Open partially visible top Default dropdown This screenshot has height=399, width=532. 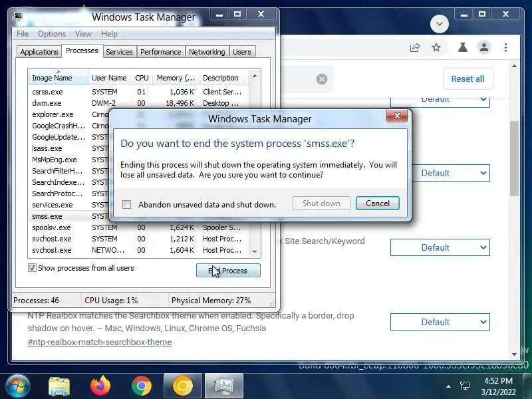pyautogui.click(x=440, y=102)
